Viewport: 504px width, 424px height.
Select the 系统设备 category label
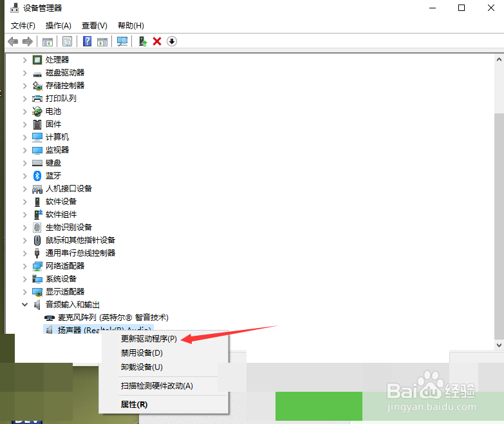point(61,279)
